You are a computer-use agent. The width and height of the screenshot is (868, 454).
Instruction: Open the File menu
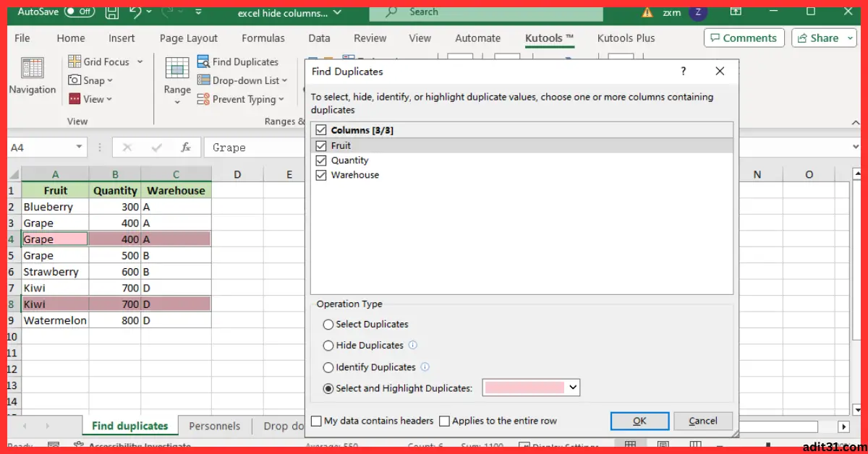(x=22, y=38)
